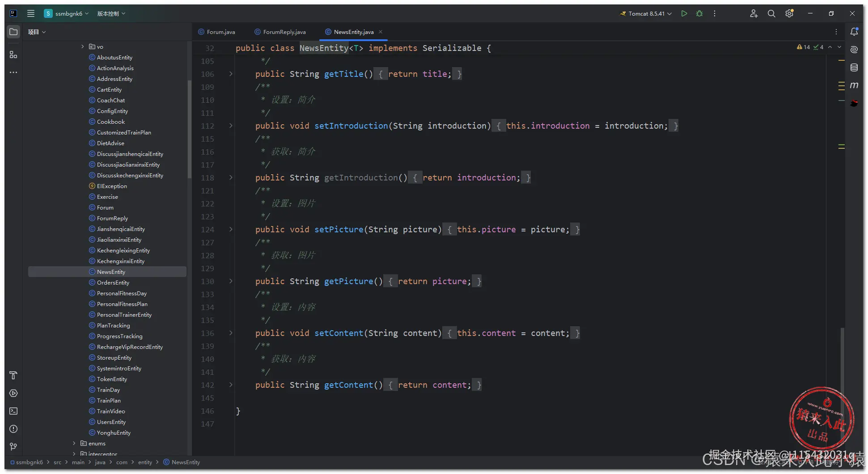Select TokenEntity class in project tree
868x474 pixels.
click(x=112, y=379)
